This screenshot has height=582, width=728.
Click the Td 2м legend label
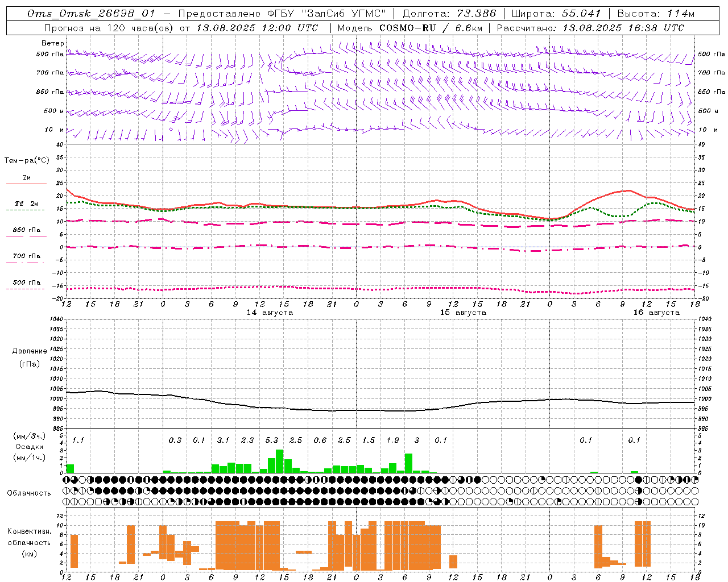[26, 203]
